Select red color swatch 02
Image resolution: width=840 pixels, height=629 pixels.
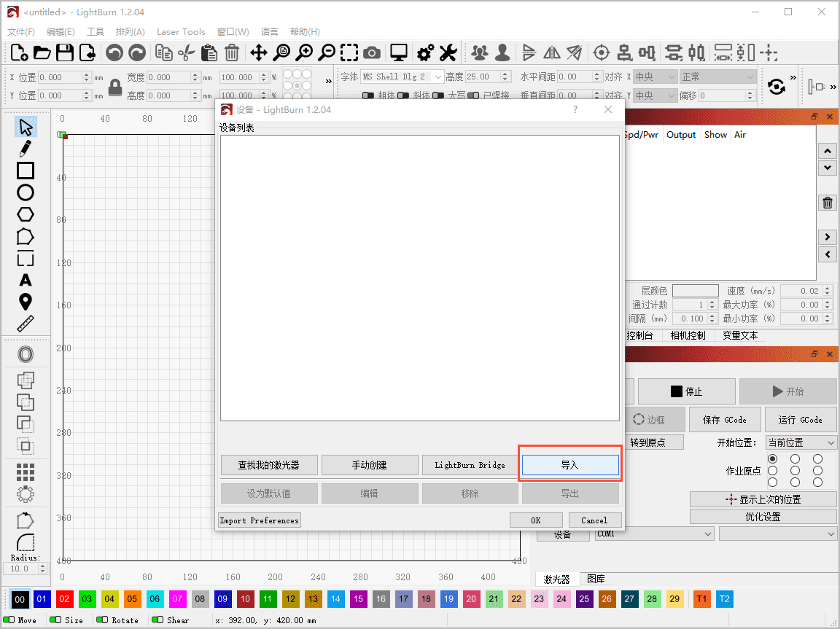(64, 598)
